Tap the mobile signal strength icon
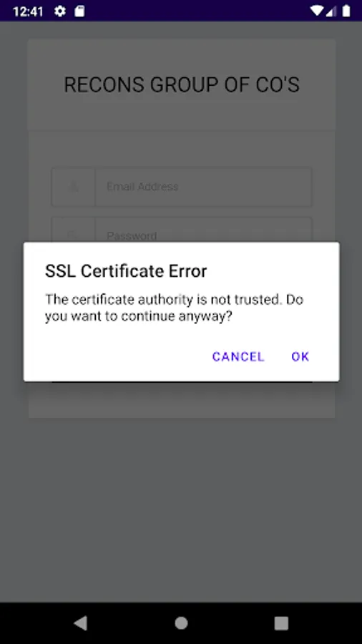This screenshot has width=362, height=644. coord(331,11)
